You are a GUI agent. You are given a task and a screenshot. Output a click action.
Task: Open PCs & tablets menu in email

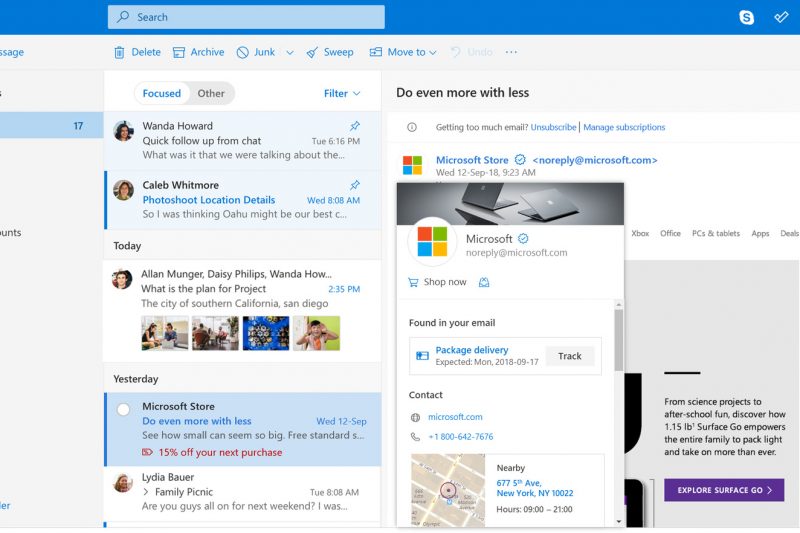coord(715,234)
